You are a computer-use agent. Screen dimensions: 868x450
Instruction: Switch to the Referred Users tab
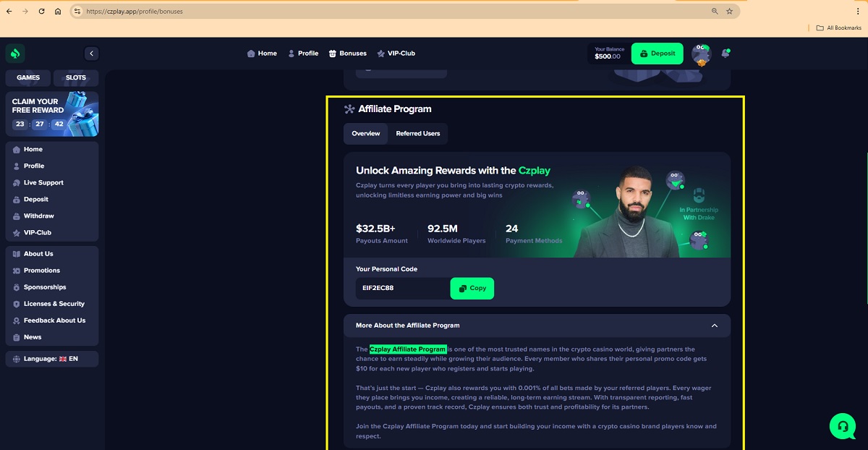coord(418,134)
